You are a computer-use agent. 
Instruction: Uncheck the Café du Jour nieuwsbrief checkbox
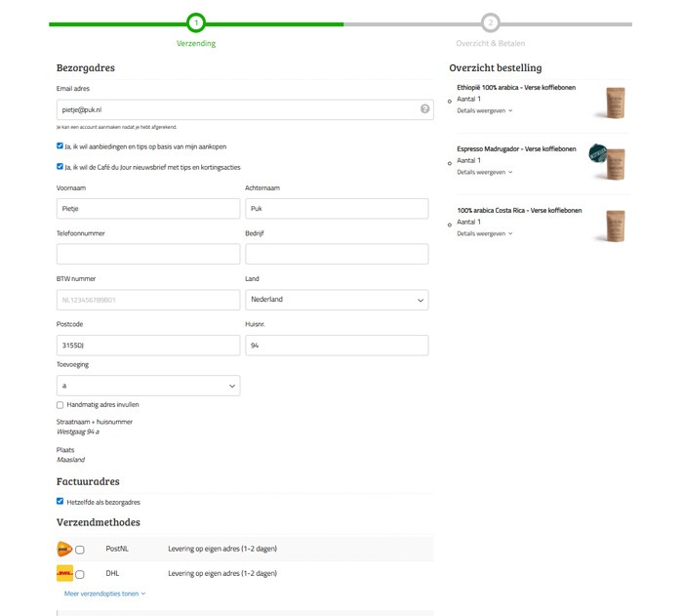pos(60,167)
